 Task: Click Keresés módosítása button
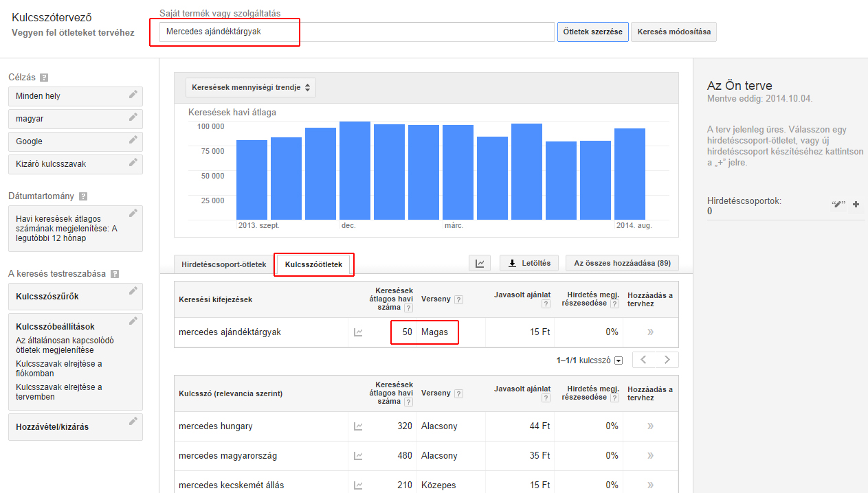pyautogui.click(x=674, y=32)
